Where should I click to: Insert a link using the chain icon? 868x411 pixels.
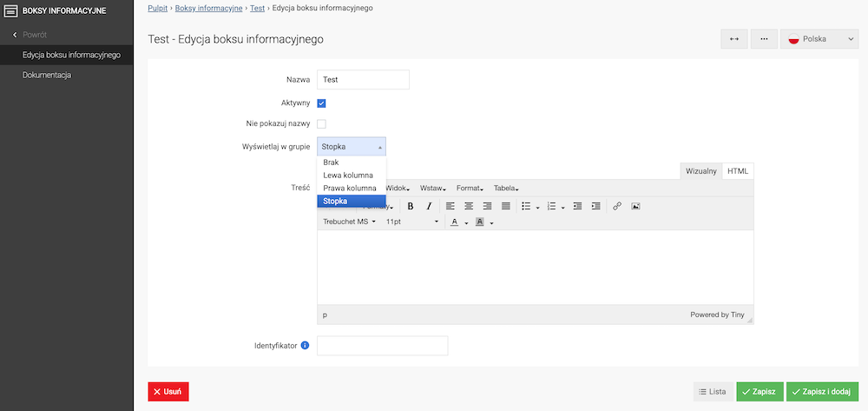tap(617, 206)
